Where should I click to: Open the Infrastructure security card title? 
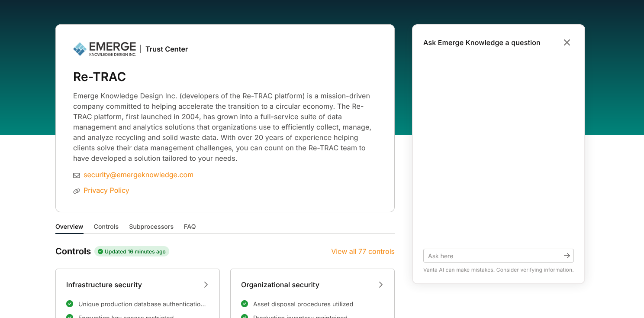tap(104, 285)
